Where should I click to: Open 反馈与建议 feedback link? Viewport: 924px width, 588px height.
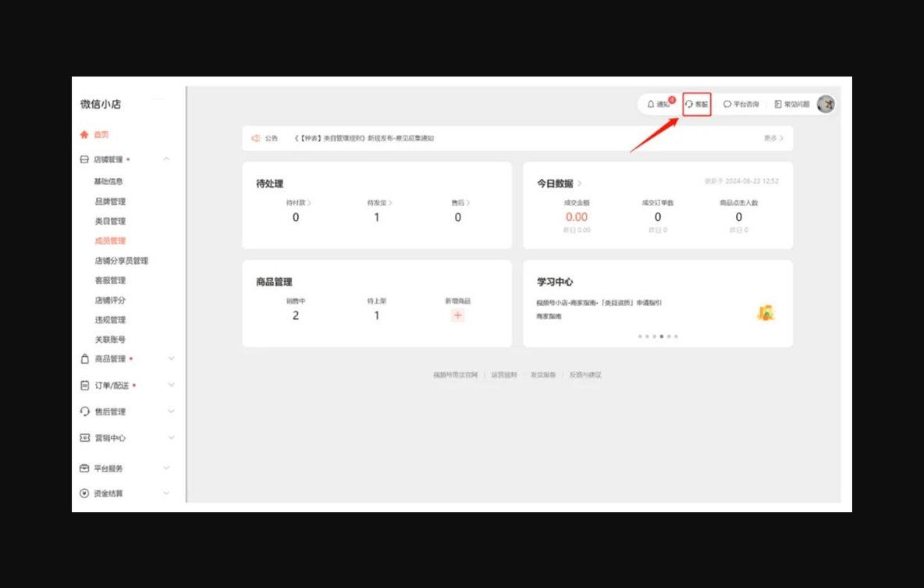[x=585, y=374]
